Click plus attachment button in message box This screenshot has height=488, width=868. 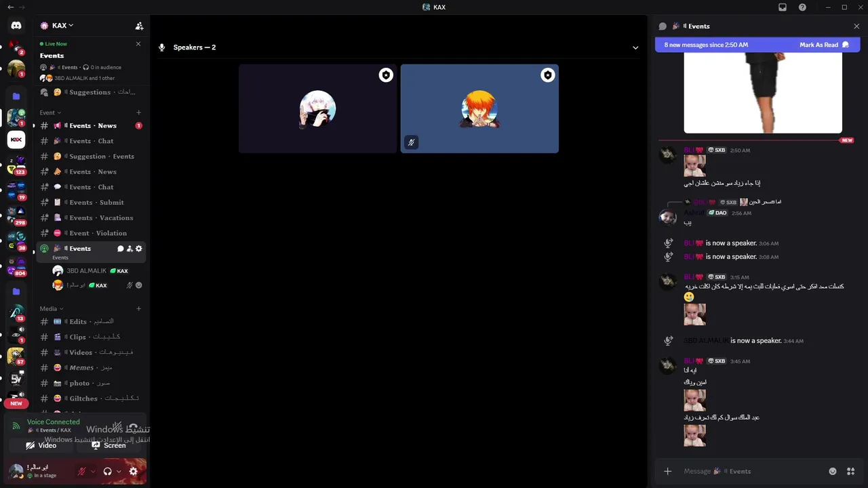[x=668, y=471]
